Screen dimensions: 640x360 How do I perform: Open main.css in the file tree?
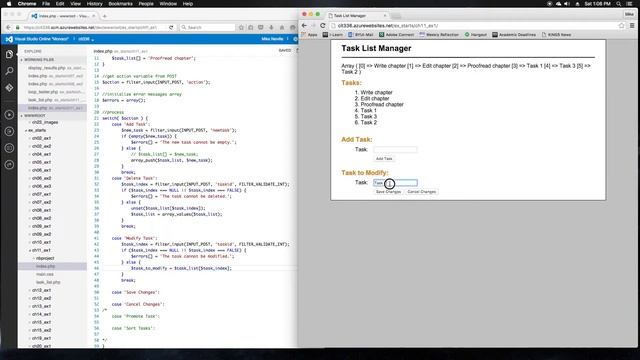point(45,274)
